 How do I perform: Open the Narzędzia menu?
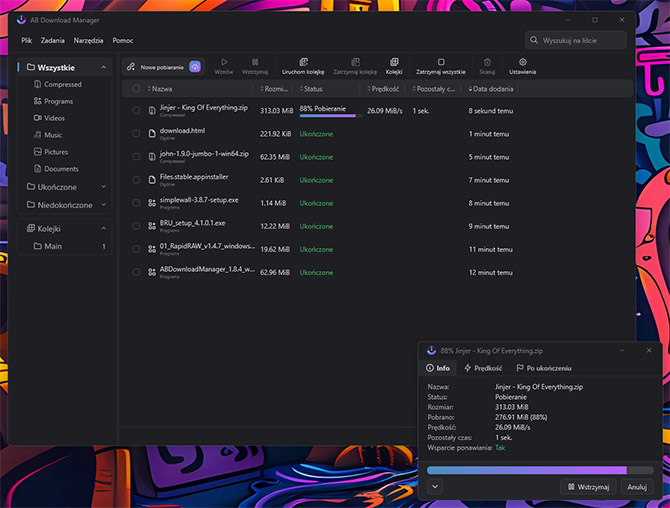(x=88, y=40)
